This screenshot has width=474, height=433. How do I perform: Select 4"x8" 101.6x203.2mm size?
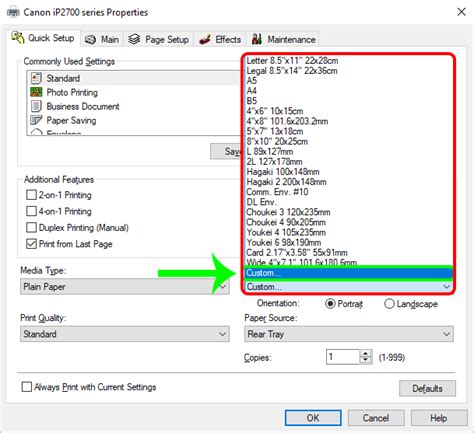pyautogui.click(x=287, y=121)
